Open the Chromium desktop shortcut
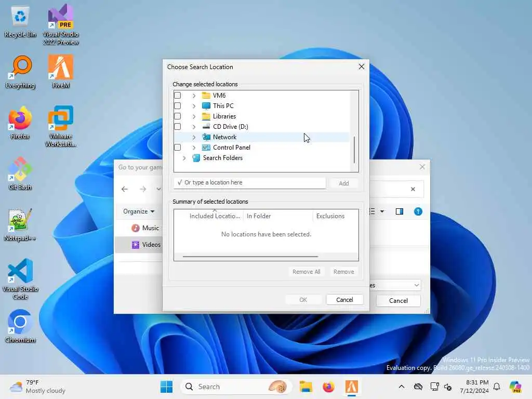The image size is (532, 399). coord(20,326)
